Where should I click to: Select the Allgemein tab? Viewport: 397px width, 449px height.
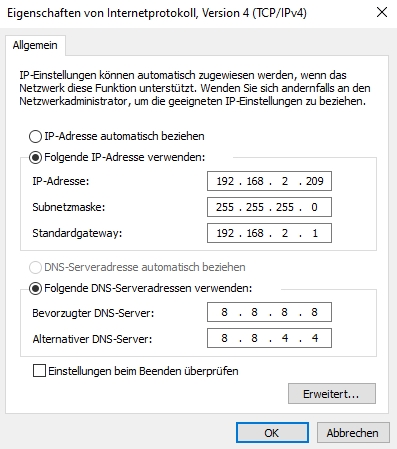tap(35, 45)
